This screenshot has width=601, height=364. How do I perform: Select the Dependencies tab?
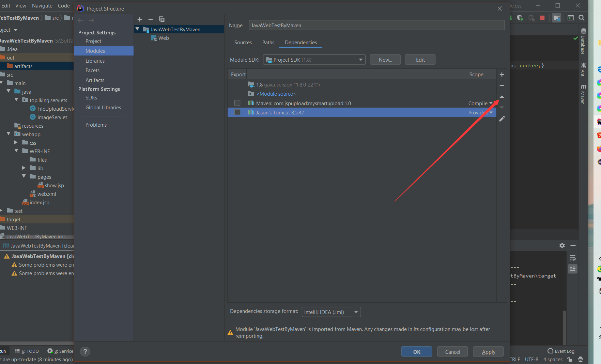tap(301, 42)
